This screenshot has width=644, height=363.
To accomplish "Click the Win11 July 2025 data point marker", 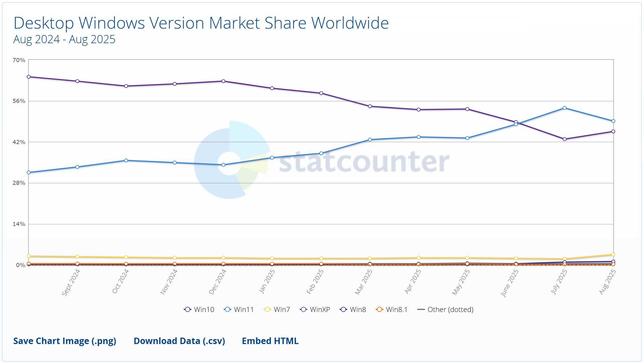I will click(x=564, y=108).
